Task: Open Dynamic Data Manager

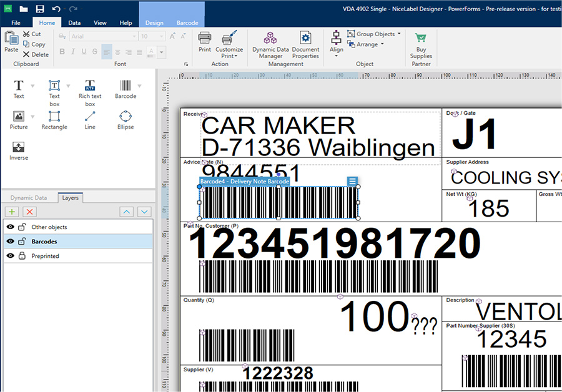Action: pos(270,44)
